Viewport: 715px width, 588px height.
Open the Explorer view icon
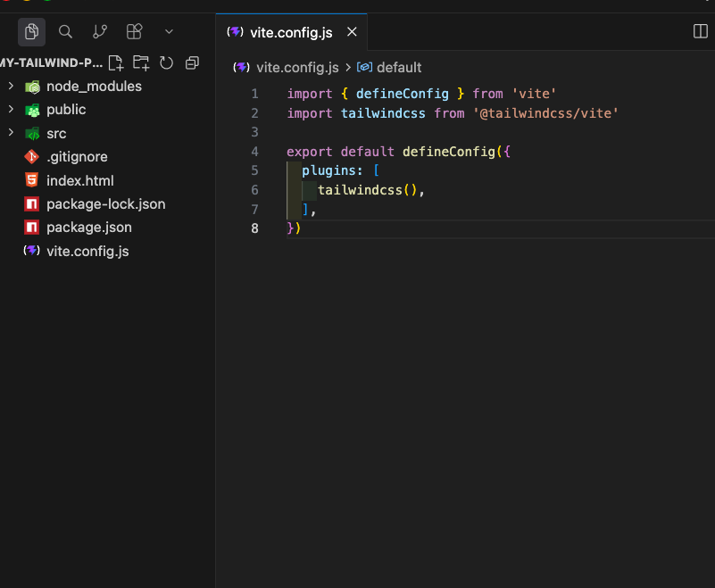(30, 31)
